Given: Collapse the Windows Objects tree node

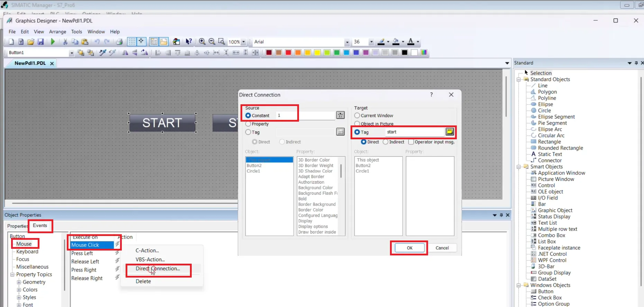Looking at the screenshot, I should click(519, 285).
